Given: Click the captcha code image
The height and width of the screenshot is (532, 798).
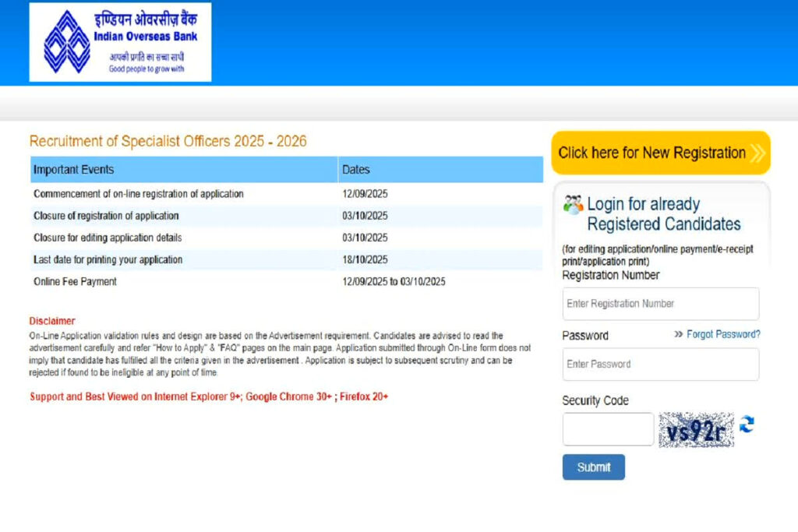Looking at the screenshot, I should tap(697, 427).
